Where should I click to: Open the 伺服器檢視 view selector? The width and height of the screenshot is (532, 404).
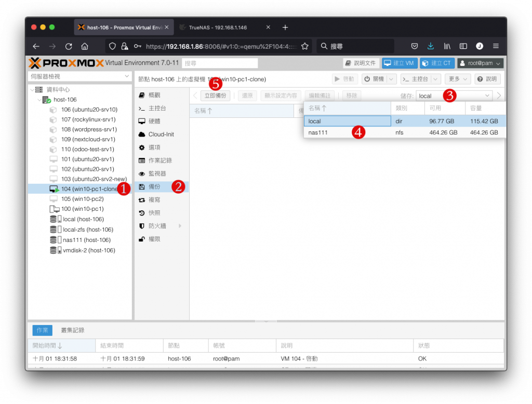point(79,76)
